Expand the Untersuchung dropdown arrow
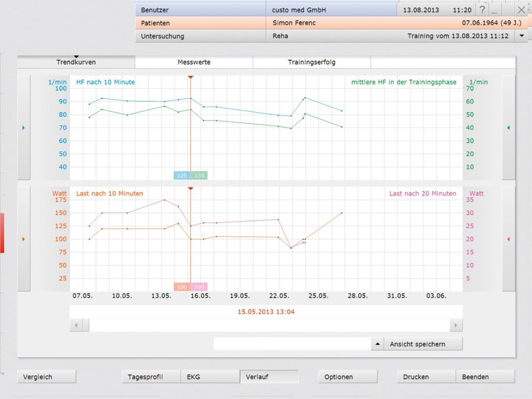 tap(521, 36)
